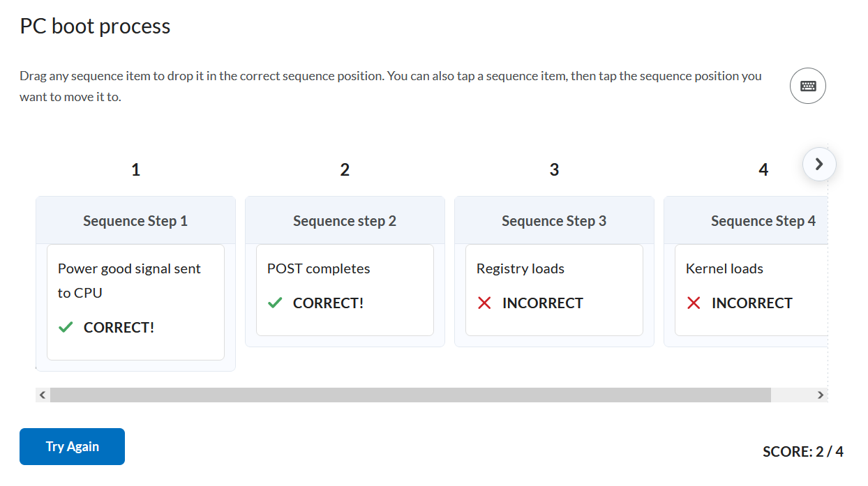868x486 pixels.
Task: Click the red X under Registry loads
Action: click(x=484, y=303)
